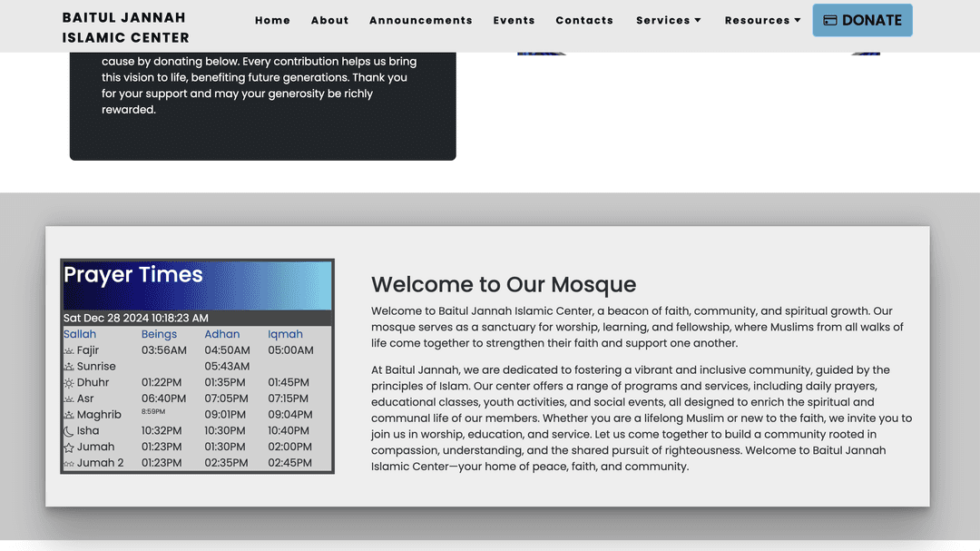Click the Fajr dawn icon in prayer table

pyautogui.click(x=69, y=350)
